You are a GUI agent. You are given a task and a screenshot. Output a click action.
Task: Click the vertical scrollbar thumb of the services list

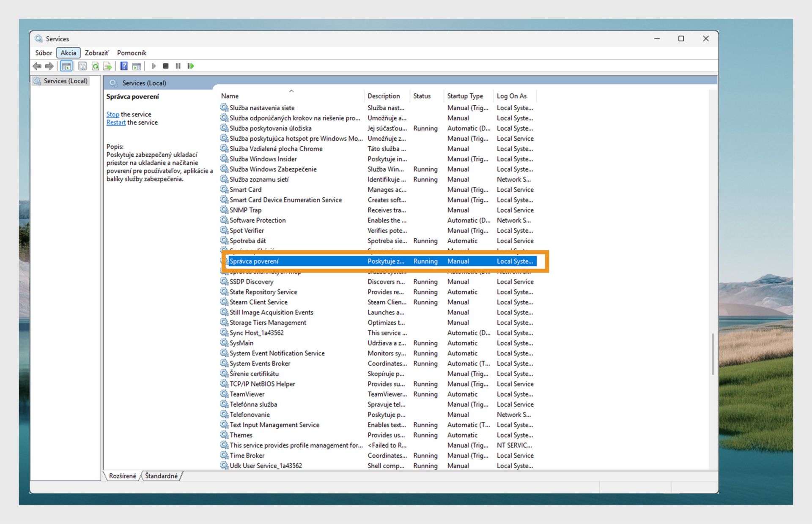(x=713, y=354)
